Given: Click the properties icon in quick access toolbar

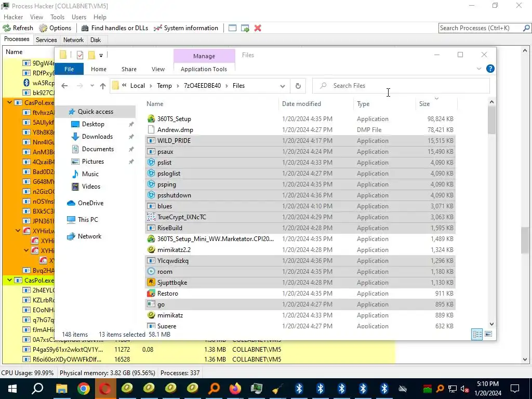Looking at the screenshot, I should click(80, 55).
